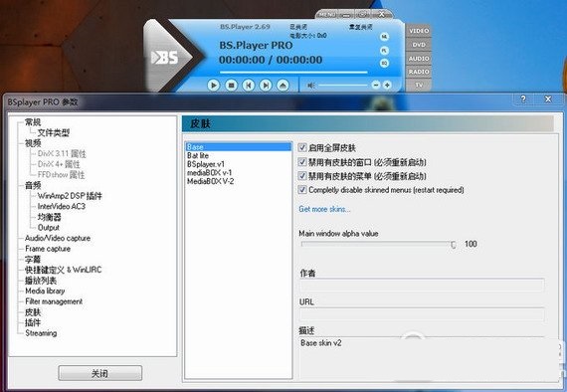This screenshot has width=567, height=392.
Task: Uncheck Completly disable skinned menus
Action: (302, 189)
